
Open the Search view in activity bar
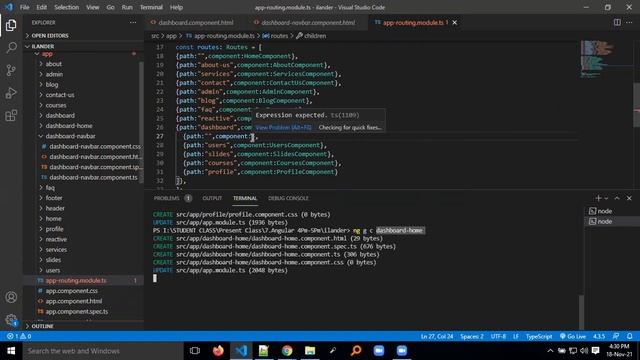(x=11, y=48)
